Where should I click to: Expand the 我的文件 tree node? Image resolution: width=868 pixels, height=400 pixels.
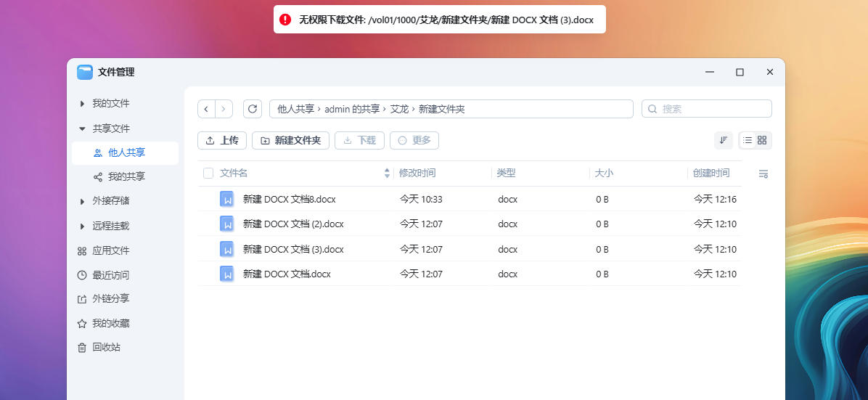82,104
